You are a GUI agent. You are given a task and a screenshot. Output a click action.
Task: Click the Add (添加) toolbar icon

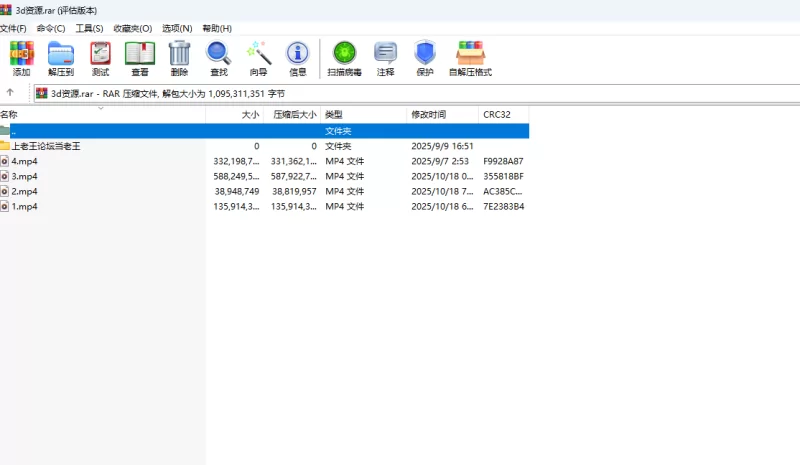[x=21, y=58]
